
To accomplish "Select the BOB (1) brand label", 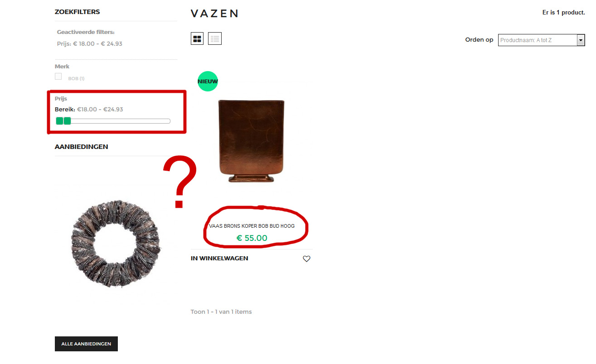I will 76,78.
